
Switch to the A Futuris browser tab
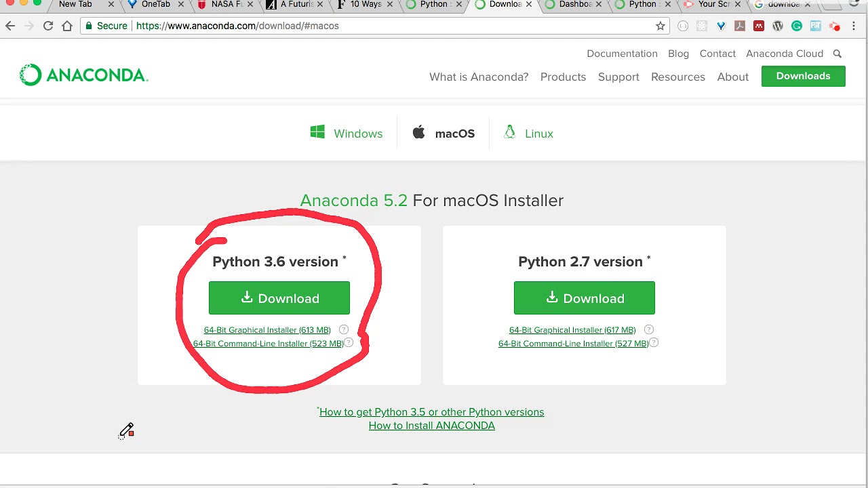tap(296, 4)
